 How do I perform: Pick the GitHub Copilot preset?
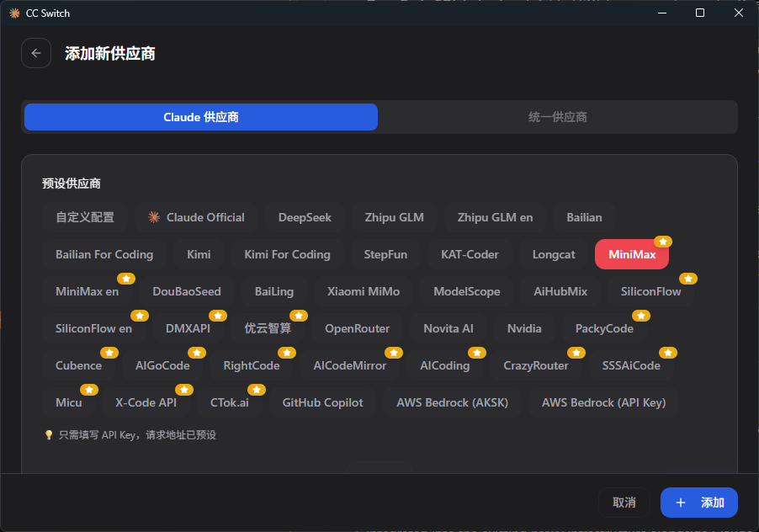tap(322, 402)
